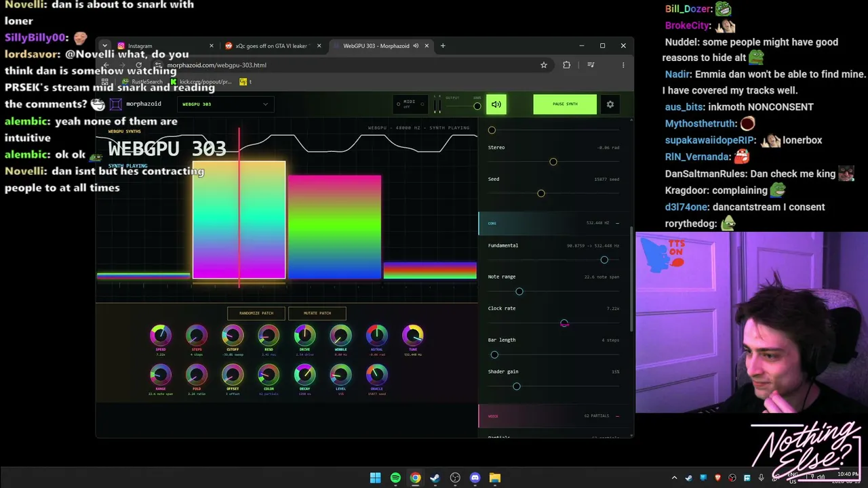Adjust the Clock rate slider handle

pyautogui.click(x=564, y=323)
